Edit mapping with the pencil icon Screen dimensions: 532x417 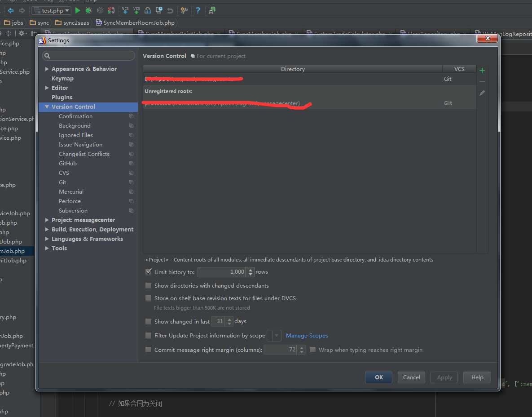tap(482, 93)
